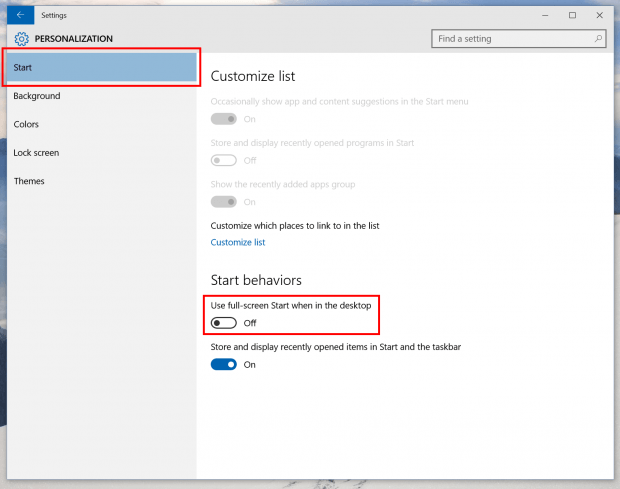Click the Settings window title text

tap(54, 15)
